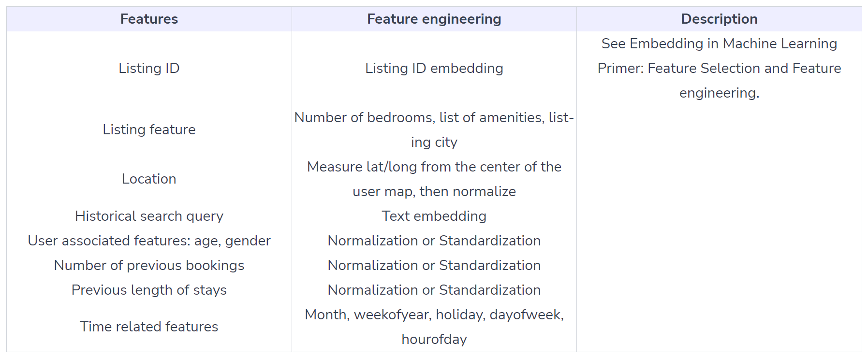Click the Number of bedrooms cell text
868x357 pixels.
pyautogui.click(x=434, y=129)
